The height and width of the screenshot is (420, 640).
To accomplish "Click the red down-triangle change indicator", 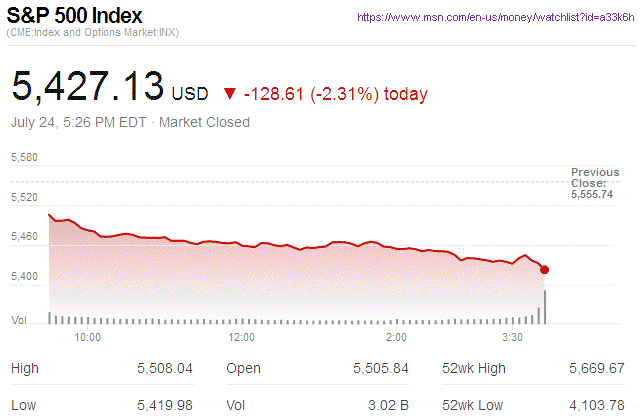I will coord(230,94).
